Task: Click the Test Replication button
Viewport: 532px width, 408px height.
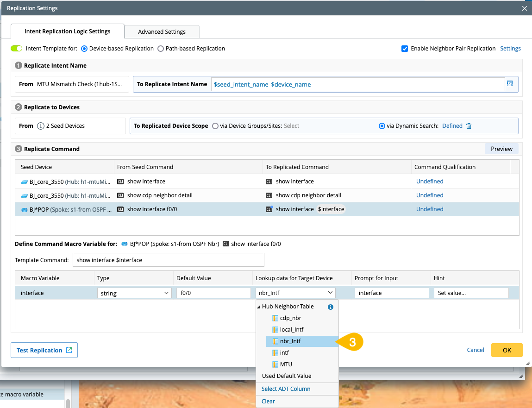Action: 44,351
